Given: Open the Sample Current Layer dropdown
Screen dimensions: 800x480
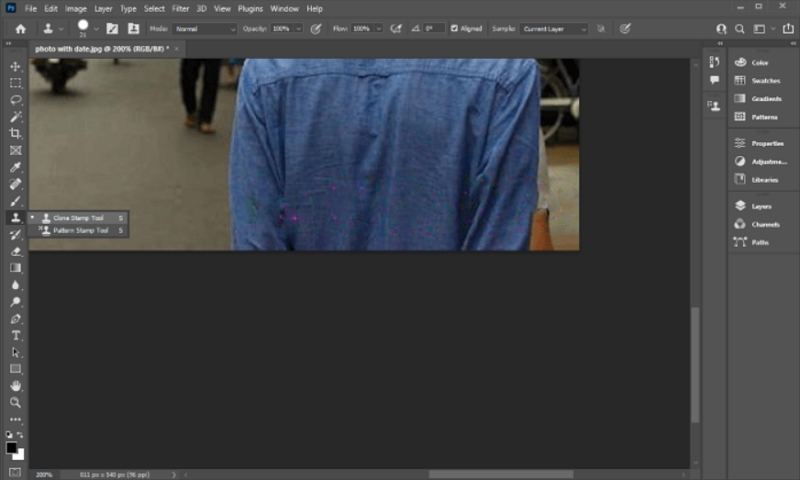Looking at the screenshot, I should [x=553, y=29].
